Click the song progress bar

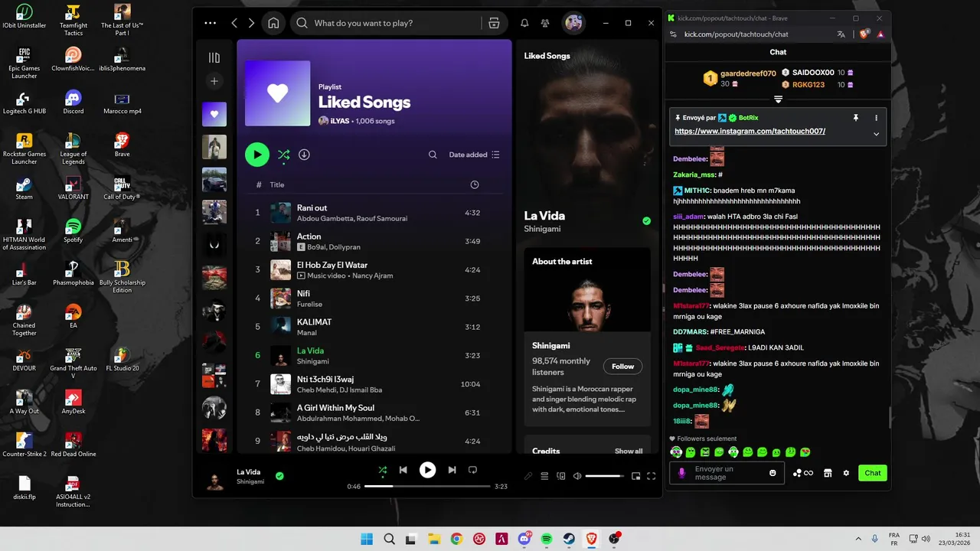pyautogui.click(x=427, y=486)
